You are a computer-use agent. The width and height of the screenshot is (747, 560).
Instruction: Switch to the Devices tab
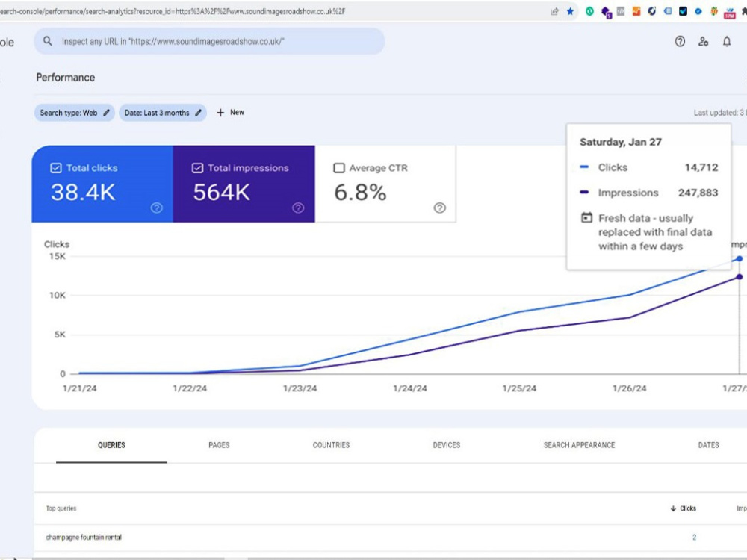point(447,445)
